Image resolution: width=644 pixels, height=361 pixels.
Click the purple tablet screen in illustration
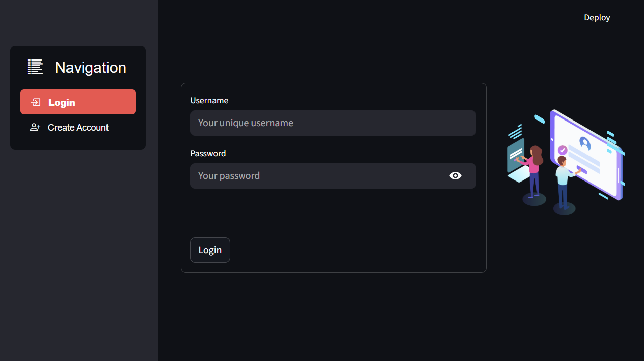click(x=586, y=154)
